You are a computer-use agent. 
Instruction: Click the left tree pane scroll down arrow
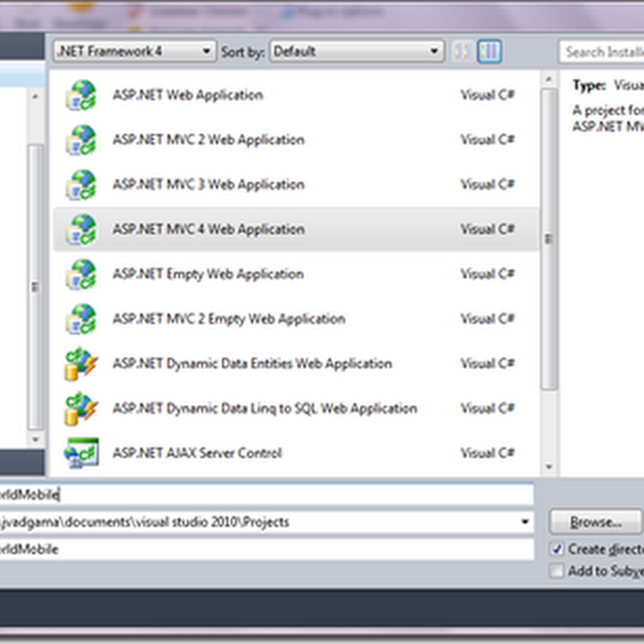coord(35,440)
